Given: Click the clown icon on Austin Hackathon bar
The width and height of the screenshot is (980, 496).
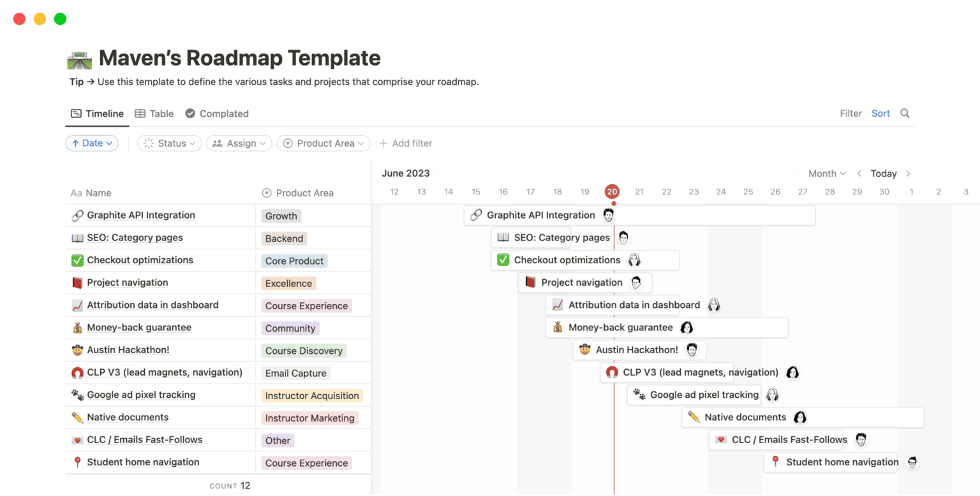Looking at the screenshot, I should point(584,349).
